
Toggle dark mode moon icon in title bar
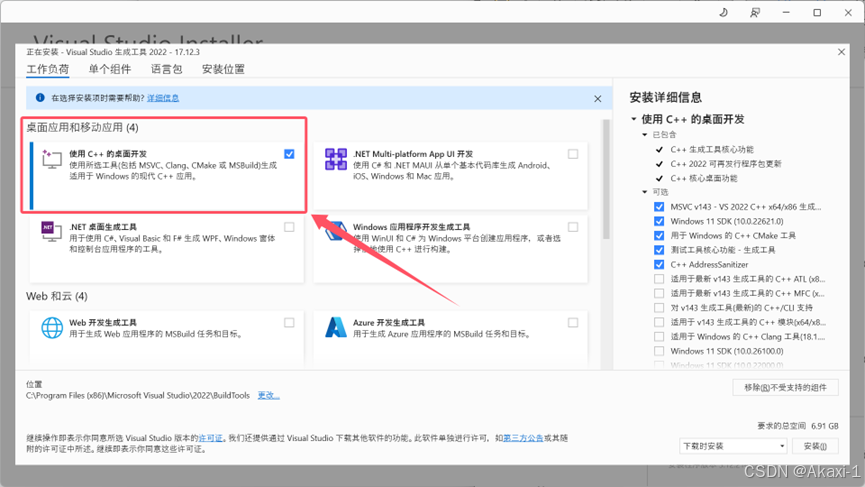click(x=723, y=12)
